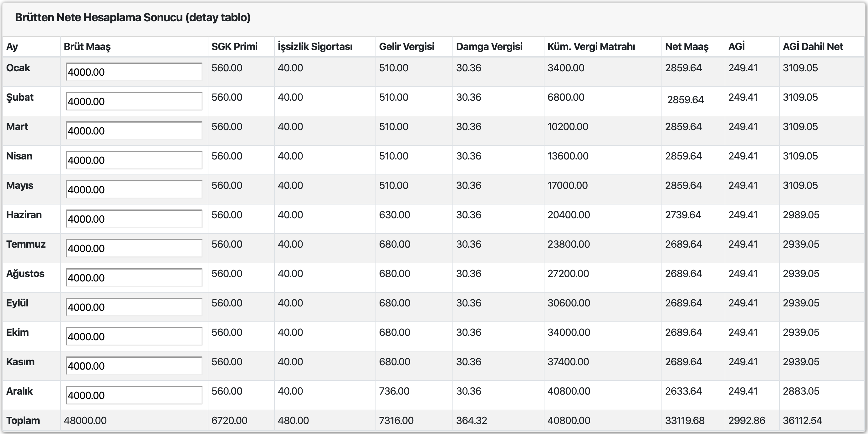Click the 'SGK Primi' column header
This screenshot has width=868, height=434.
click(234, 47)
